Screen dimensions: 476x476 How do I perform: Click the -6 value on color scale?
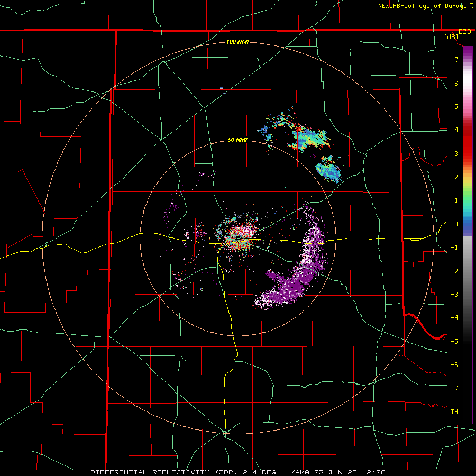[x=454, y=365]
